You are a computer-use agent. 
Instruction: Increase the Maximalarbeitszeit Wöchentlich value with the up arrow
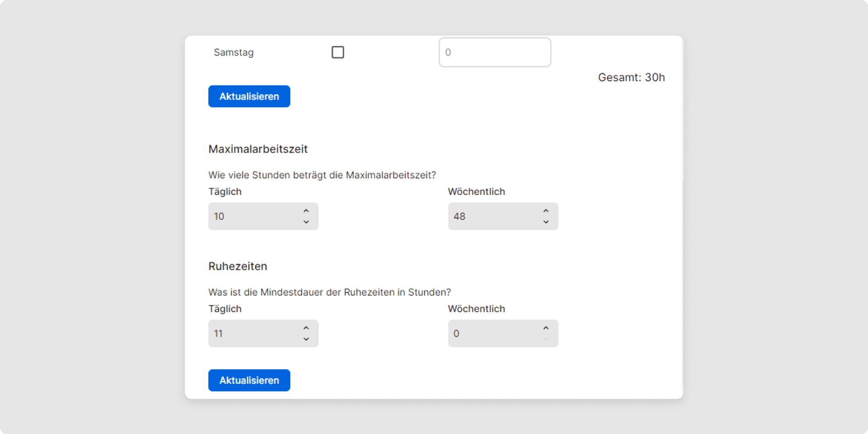(546, 211)
